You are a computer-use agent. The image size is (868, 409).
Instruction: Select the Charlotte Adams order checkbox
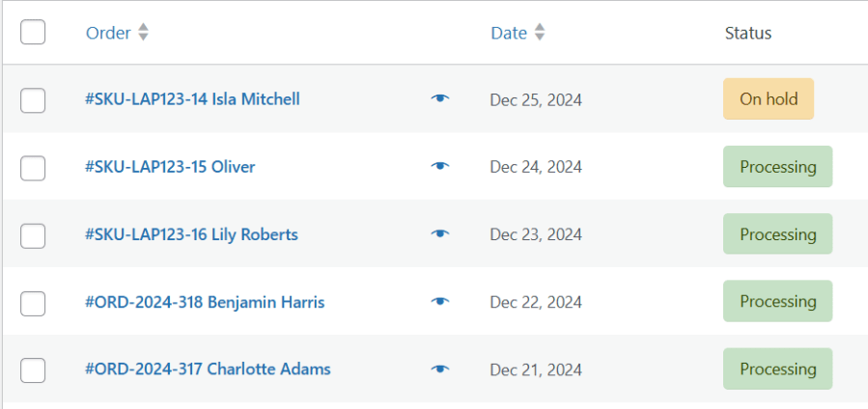33,369
